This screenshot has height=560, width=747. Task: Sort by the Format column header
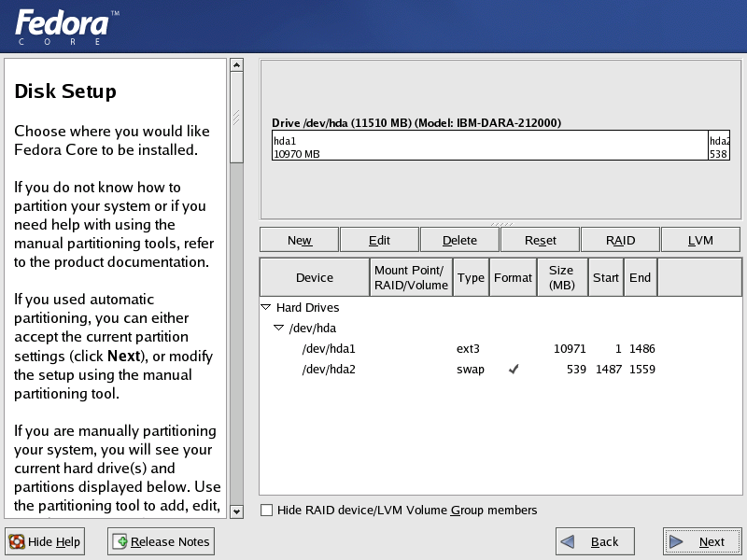(513, 277)
